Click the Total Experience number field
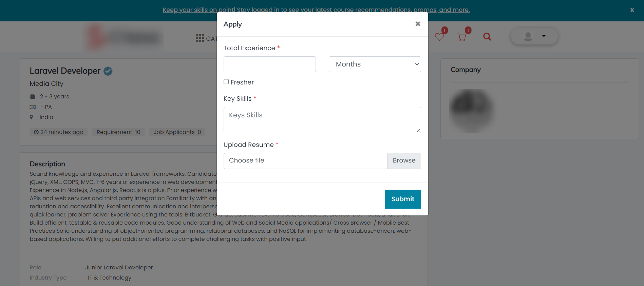This screenshot has width=644, height=286. coord(269,64)
